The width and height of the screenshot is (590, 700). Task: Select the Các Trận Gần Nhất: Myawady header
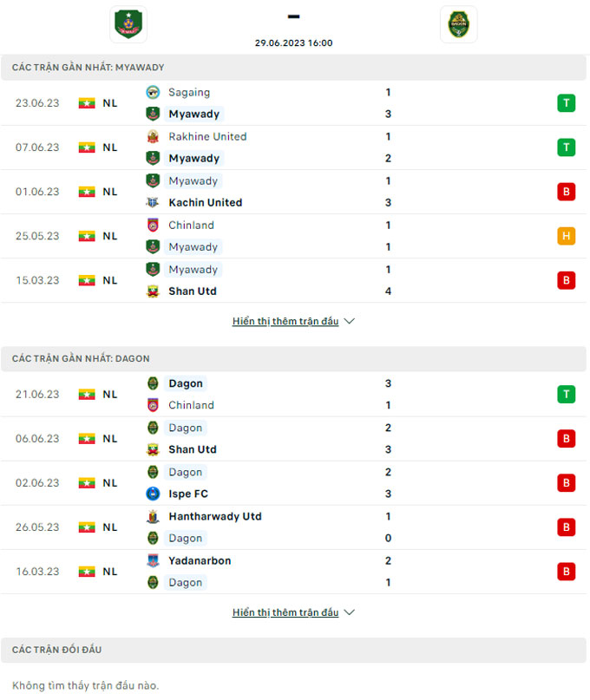click(x=88, y=68)
